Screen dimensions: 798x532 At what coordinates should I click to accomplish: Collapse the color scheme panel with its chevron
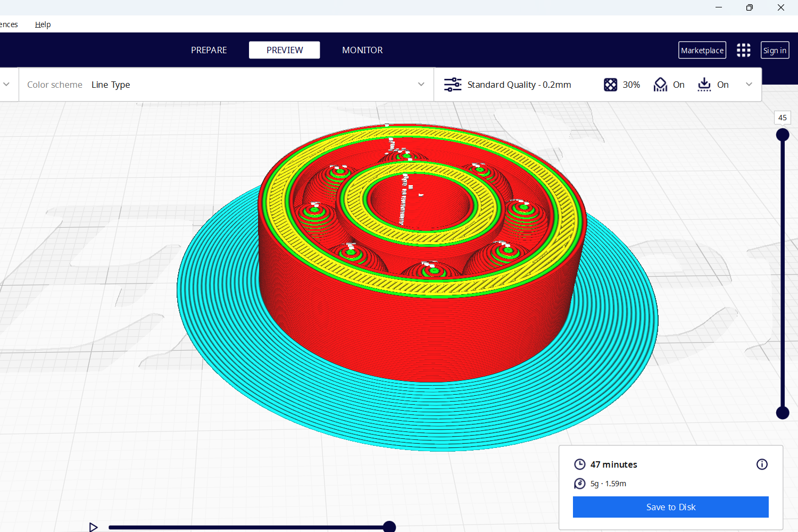point(7,84)
